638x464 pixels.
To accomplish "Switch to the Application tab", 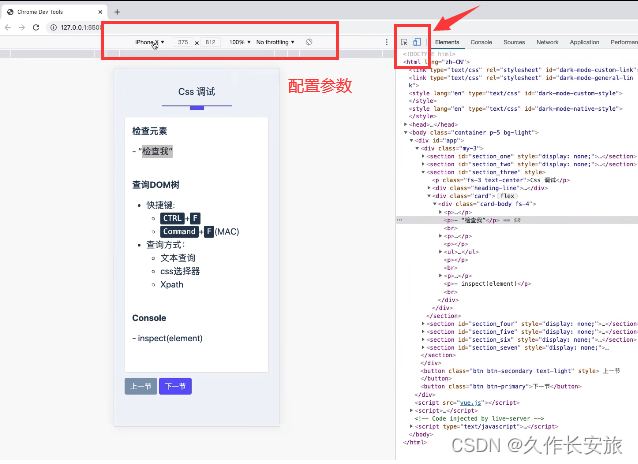I will pyautogui.click(x=584, y=42).
